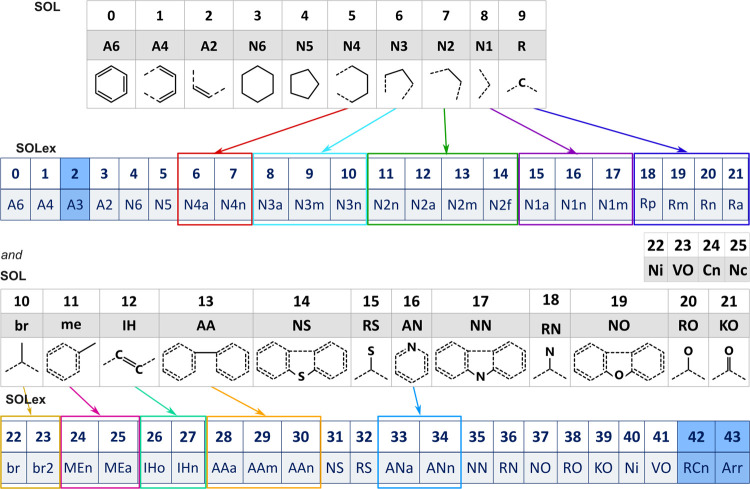The image size is (750, 489).
Task: Click the IHo cell in the teal box
Action: point(154,467)
